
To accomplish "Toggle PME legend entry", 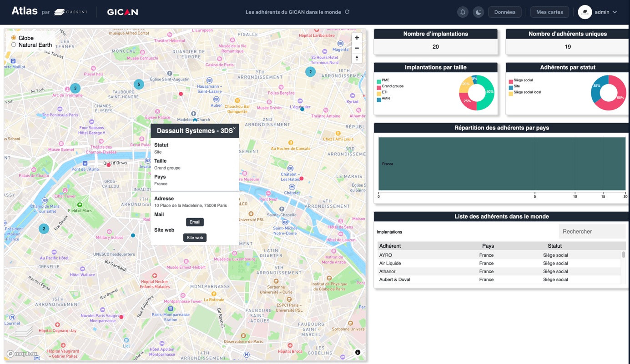I will pyautogui.click(x=383, y=80).
